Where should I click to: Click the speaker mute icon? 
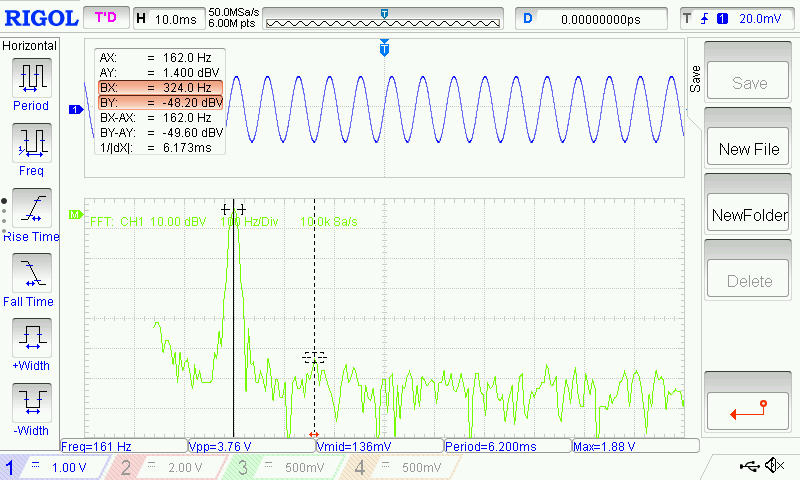tap(774, 466)
